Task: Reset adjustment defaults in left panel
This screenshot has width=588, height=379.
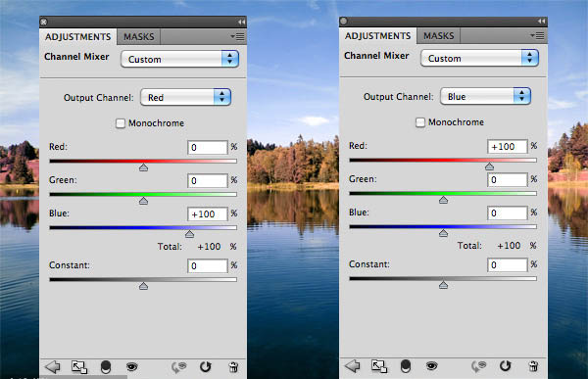Action: [x=205, y=366]
